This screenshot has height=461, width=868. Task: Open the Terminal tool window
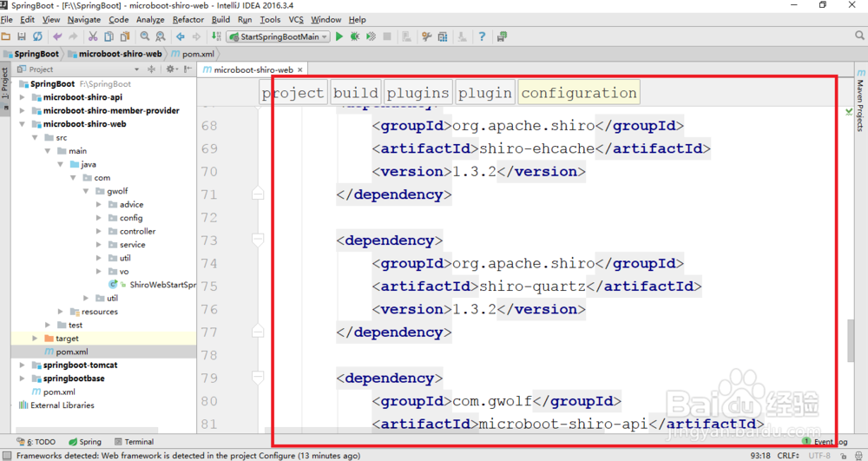coord(134,442)
